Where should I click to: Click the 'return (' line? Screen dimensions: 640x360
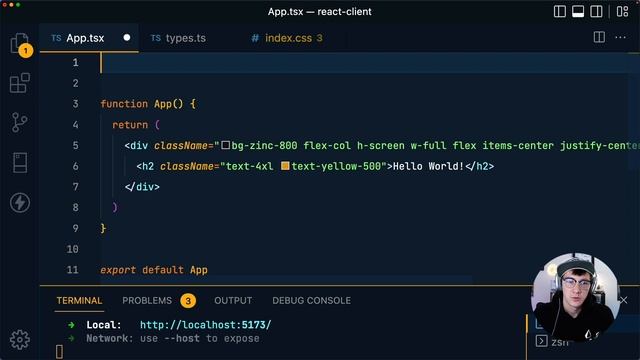pos(136,124)
